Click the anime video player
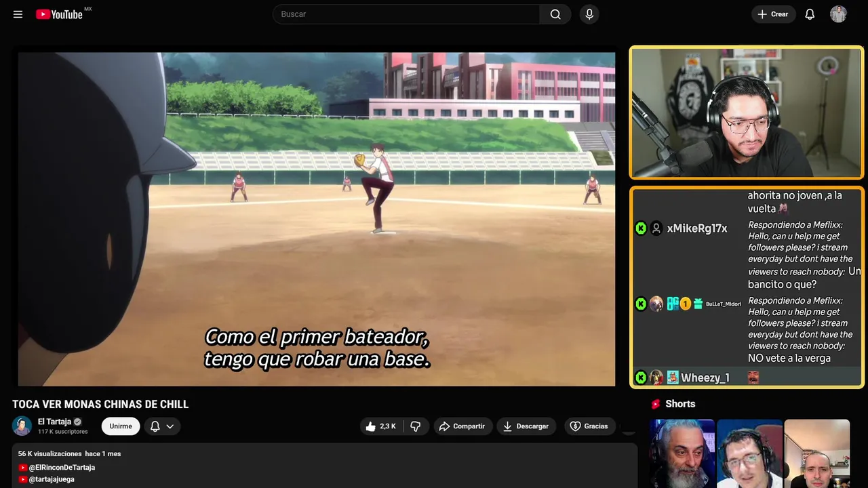The height and width of the screenshot is (488, 868). pos(317,219)
